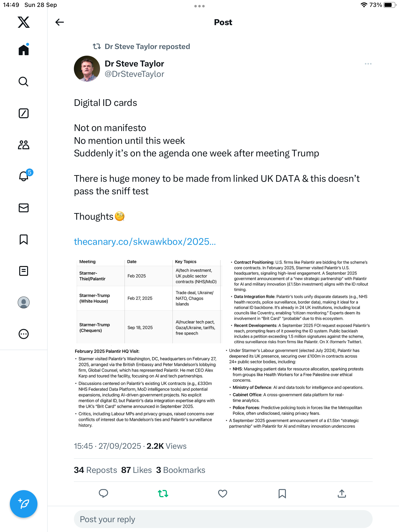Open Search and Explore
Viewport: 399px width, 532px height.
(x=24, y=82)
